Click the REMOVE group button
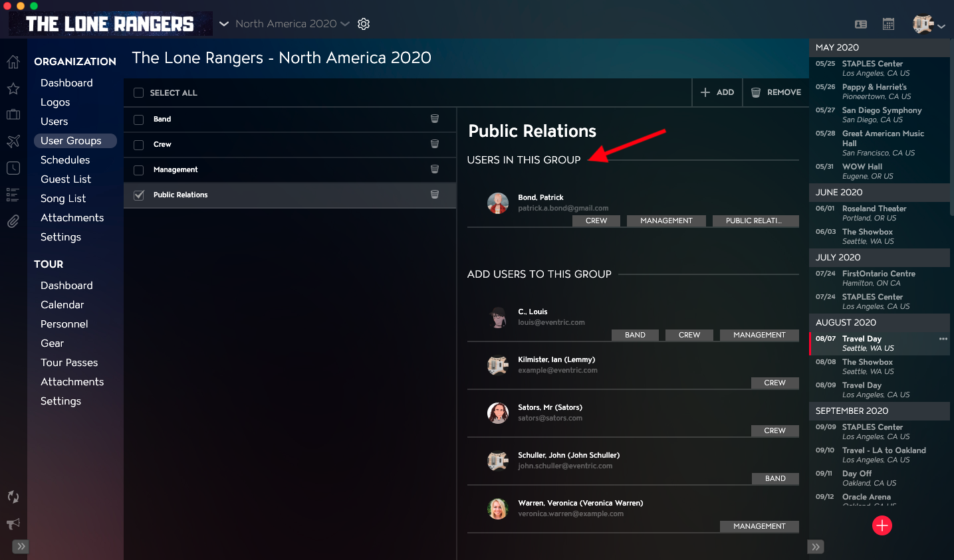The width and height of the screenshot is (954, 560). click(776, 92)
